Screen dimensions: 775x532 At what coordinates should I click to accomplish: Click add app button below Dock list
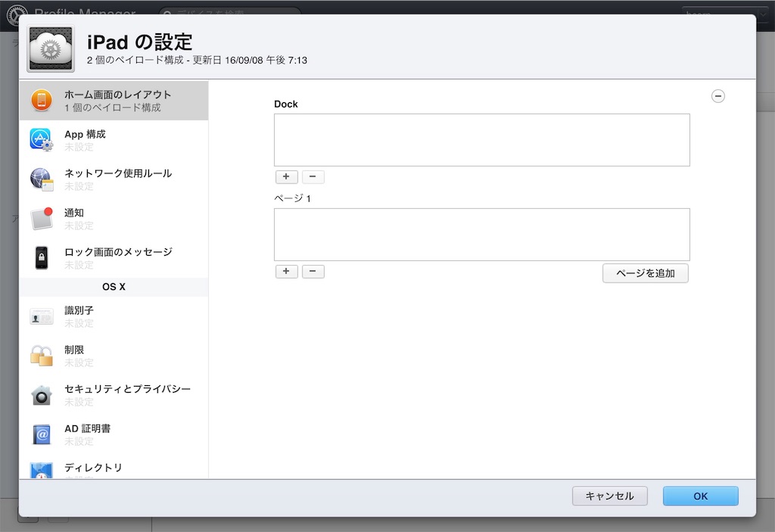286,176
